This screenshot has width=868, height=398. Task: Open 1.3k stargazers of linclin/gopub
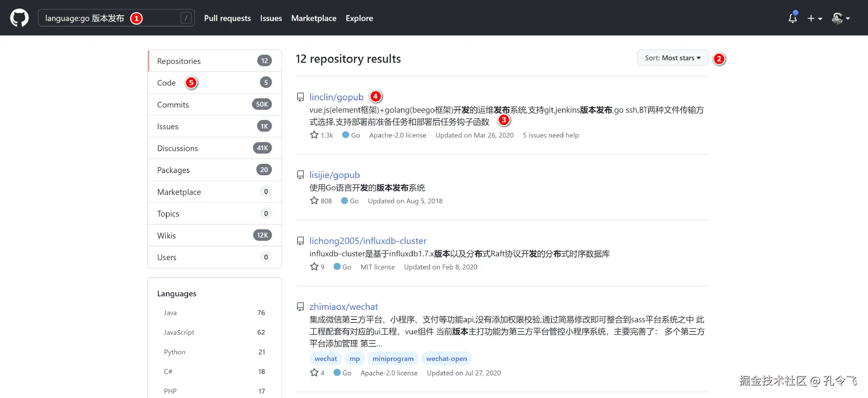(x=321, y=135)
